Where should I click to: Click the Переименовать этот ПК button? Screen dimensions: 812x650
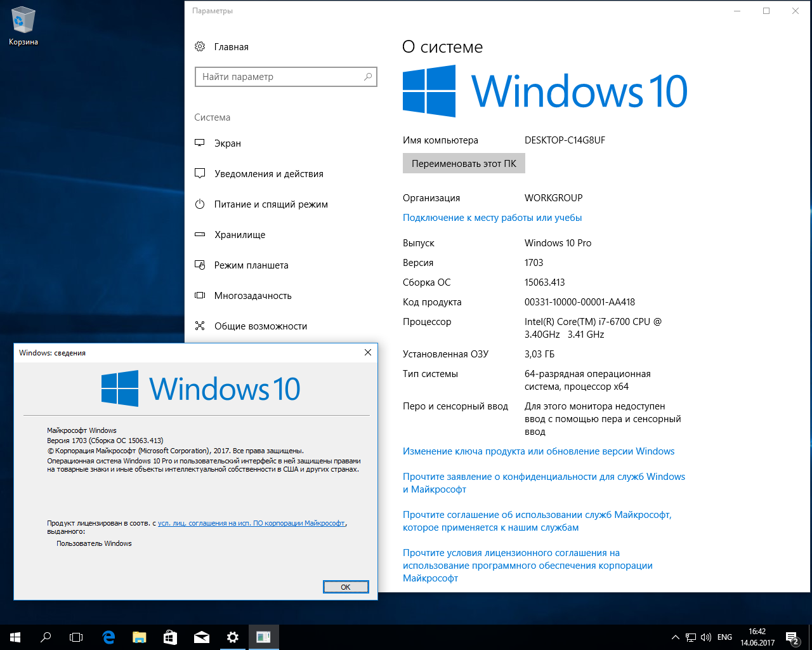click(464, 163)
